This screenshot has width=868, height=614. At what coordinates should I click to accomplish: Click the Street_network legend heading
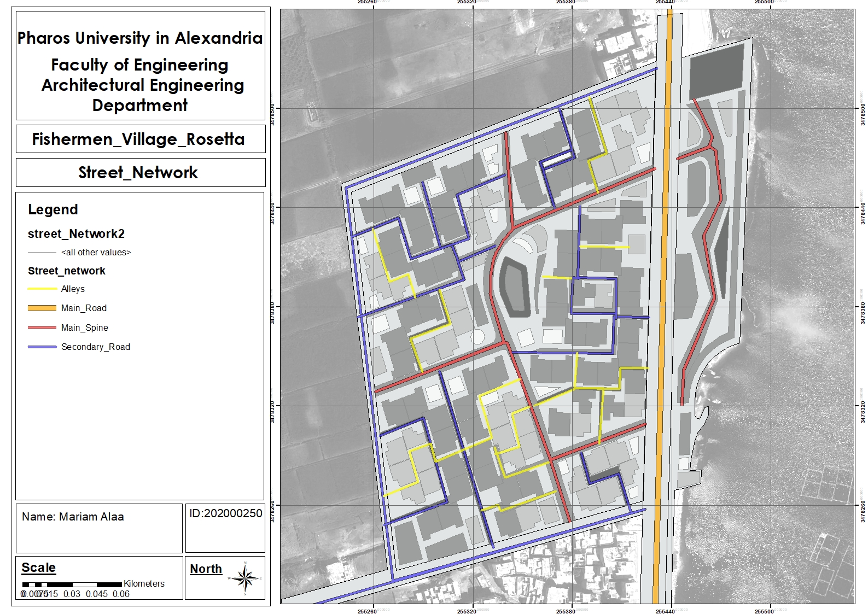click(x=67, y=271)
